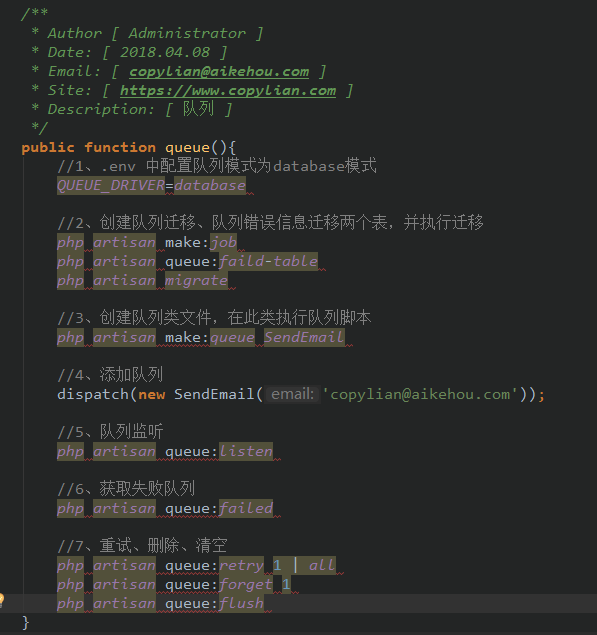597x635 pixels.
Task: Click the 'faild-table' command text
Action: pyautogui.click(x=268, y=262)
